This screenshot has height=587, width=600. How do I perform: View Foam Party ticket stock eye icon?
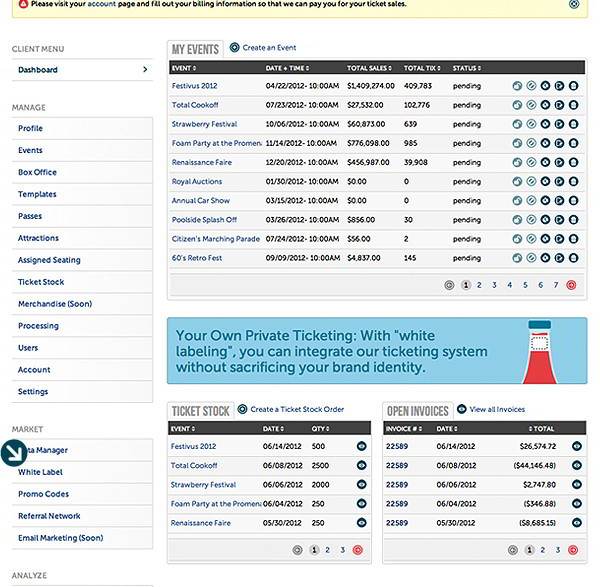362,504
